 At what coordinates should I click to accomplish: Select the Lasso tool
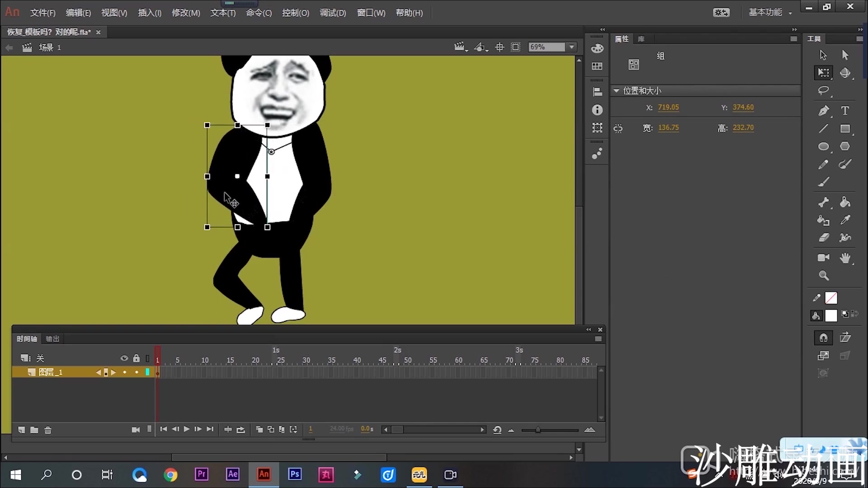click(x=823, y=90)
